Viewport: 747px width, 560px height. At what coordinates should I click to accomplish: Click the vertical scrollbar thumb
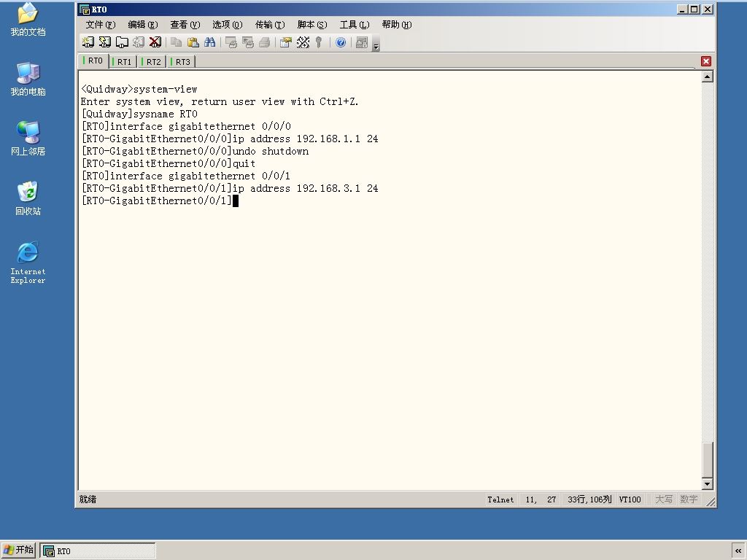click(x=708, y=459)
